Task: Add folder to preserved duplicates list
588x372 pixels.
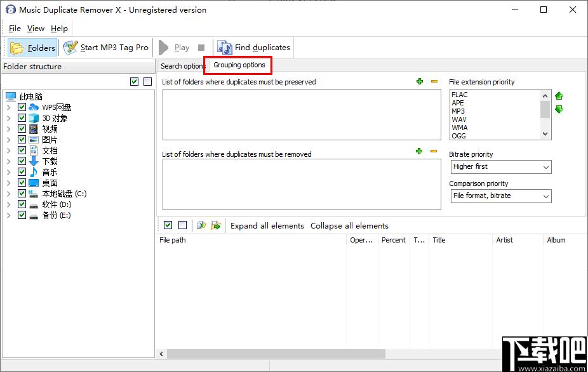Action: point(420,81)
